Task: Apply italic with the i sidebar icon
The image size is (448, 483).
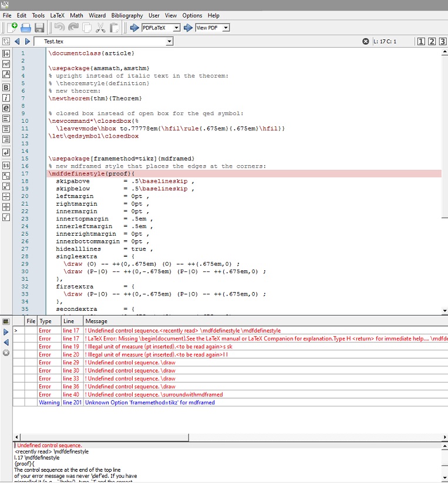Action: tap(6, 98)
